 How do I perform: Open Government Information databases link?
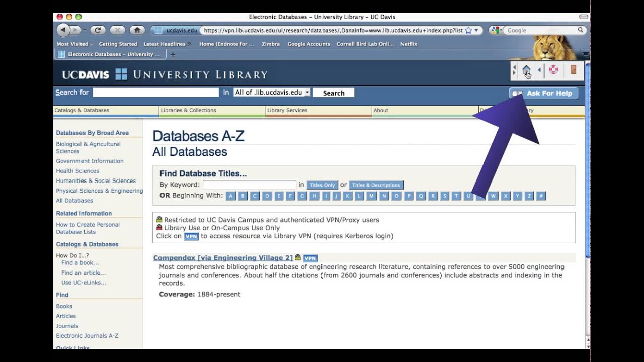click(x=90, y=161)
